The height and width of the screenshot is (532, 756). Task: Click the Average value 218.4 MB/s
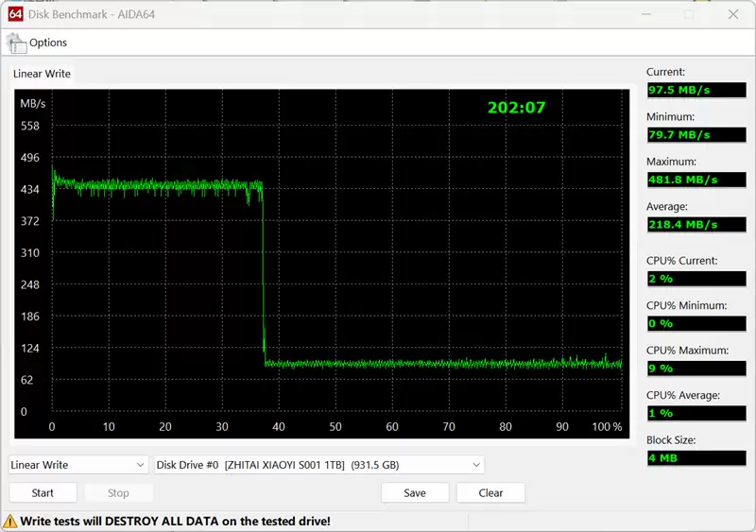click(696, 225)
